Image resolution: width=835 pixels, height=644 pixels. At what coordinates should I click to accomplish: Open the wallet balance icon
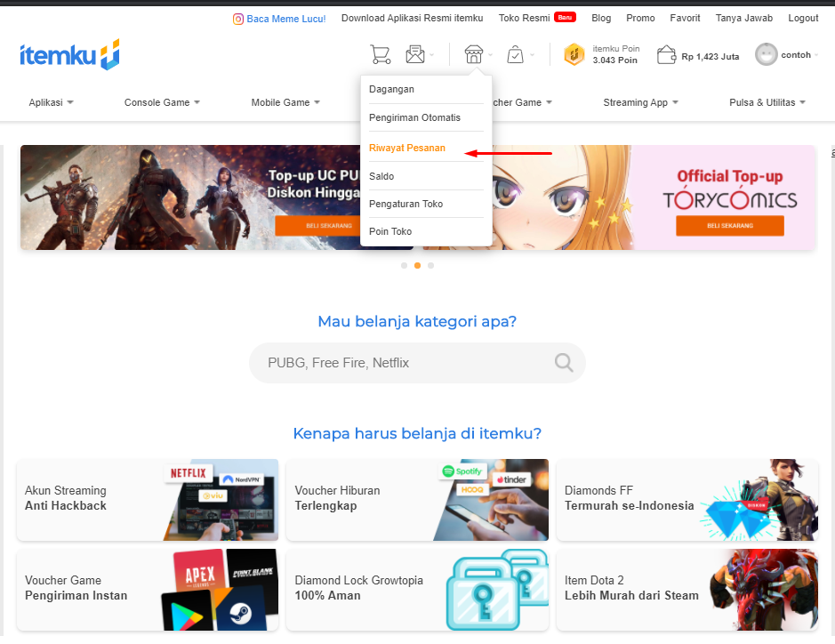click(x=666, y=55)
